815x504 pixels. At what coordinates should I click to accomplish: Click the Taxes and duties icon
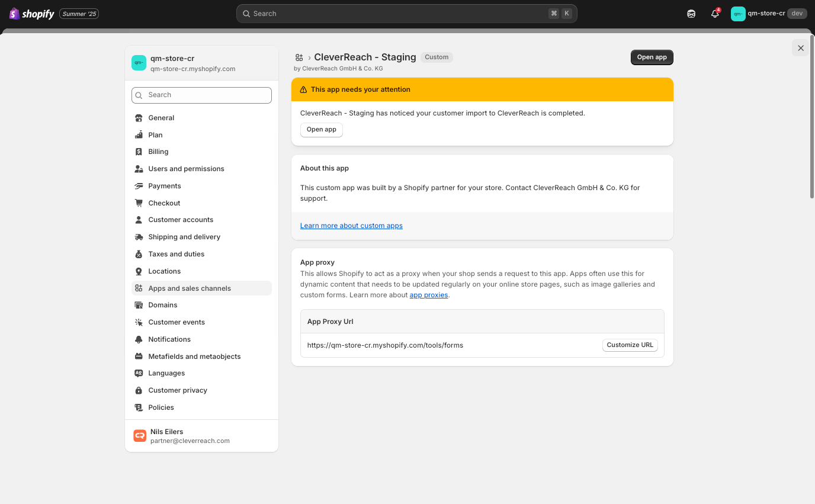[139, 254]
